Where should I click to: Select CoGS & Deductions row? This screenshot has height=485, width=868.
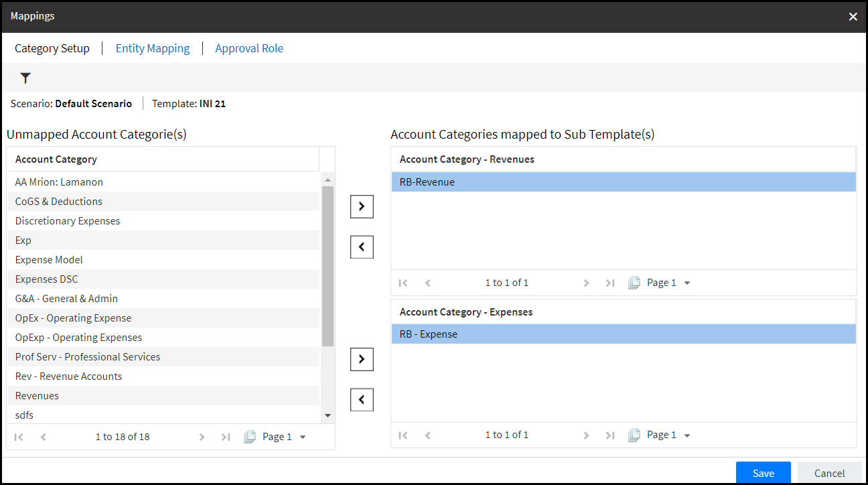click(x=163, y=202)
